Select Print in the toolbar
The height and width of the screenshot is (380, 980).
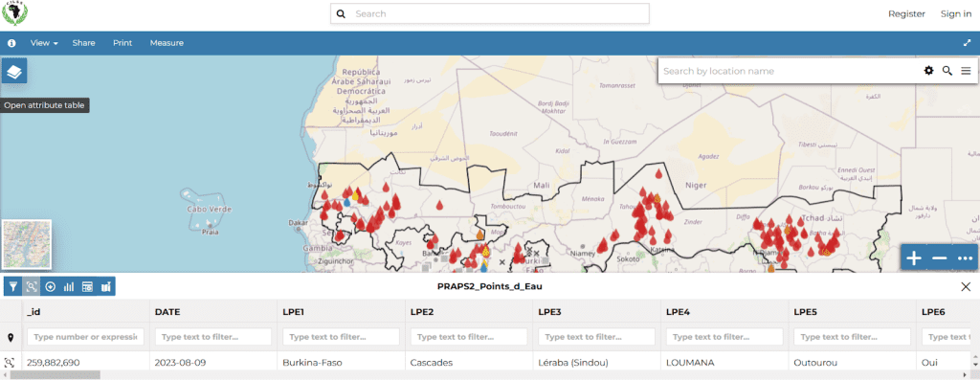(122, 43)
